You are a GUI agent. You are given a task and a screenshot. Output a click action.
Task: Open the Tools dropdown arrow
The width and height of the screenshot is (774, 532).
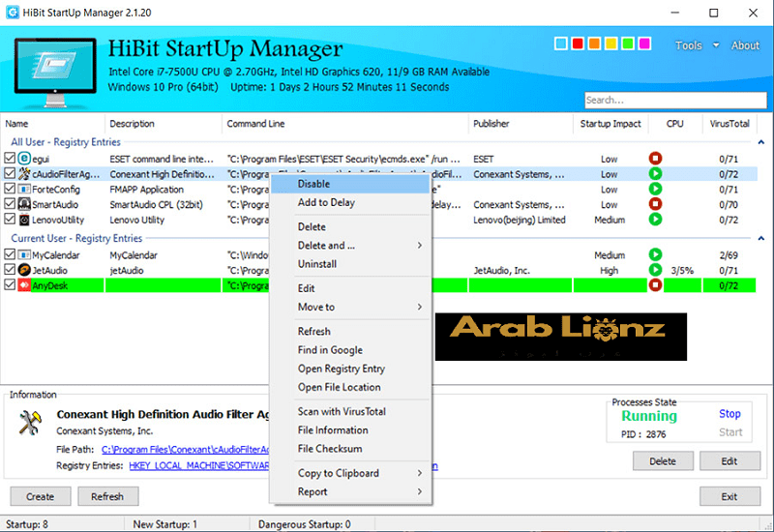(716, 45)
